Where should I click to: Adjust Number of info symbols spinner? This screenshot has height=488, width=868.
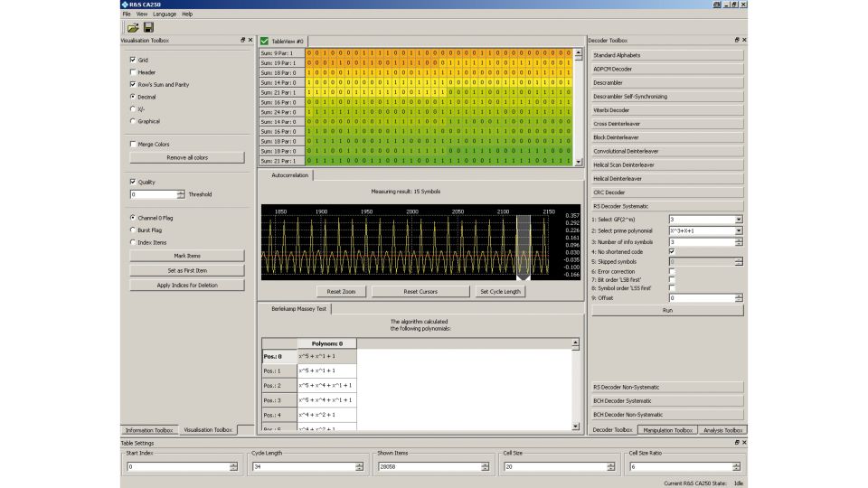(x=739, y=242)
